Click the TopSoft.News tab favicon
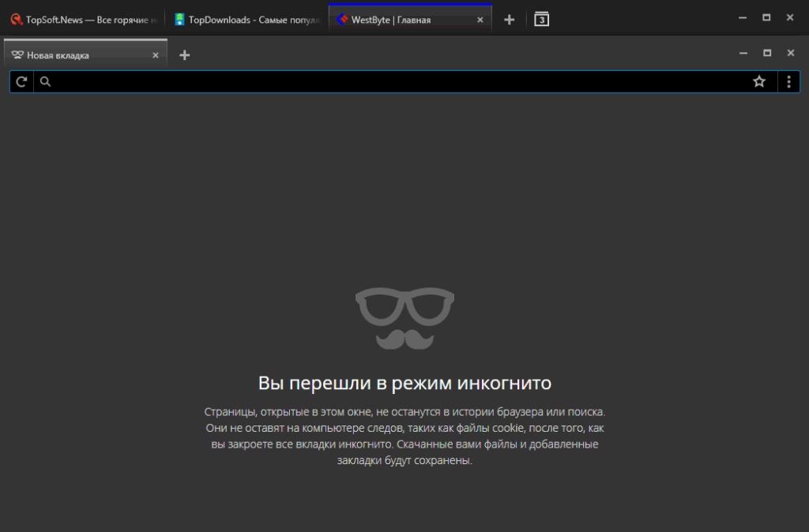This screenshot has width=809, height=532. pos(17,20)
